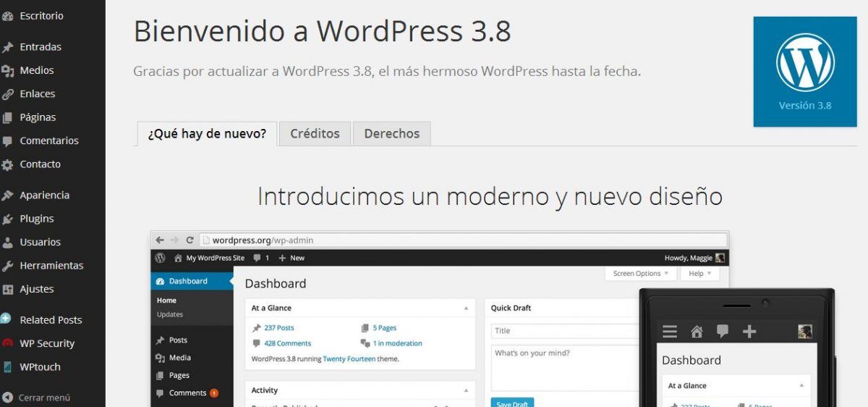Click the Plugins plug icon
This screenshot has width=868, height=407.
tap(7, 219)
